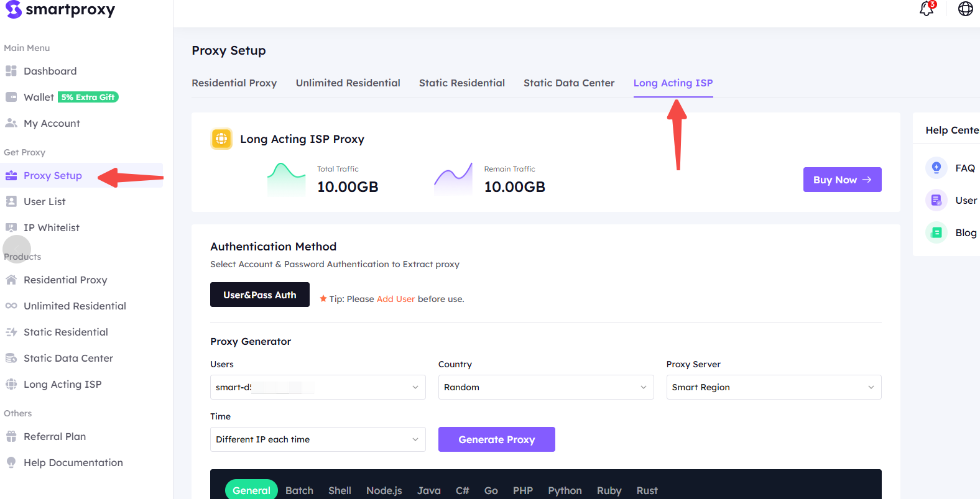
Task: Switch to Static Residential tab
Action: pyautogui.click(x=461, y=83)
